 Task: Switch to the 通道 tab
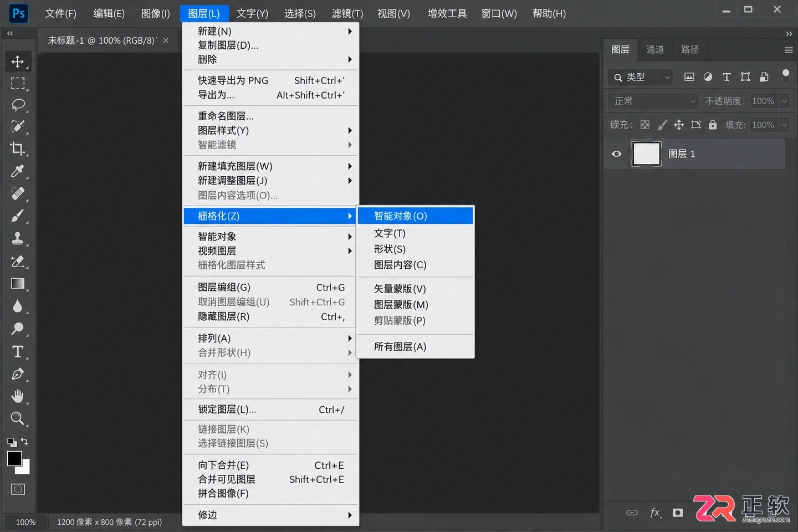click(x=654, y=50)
